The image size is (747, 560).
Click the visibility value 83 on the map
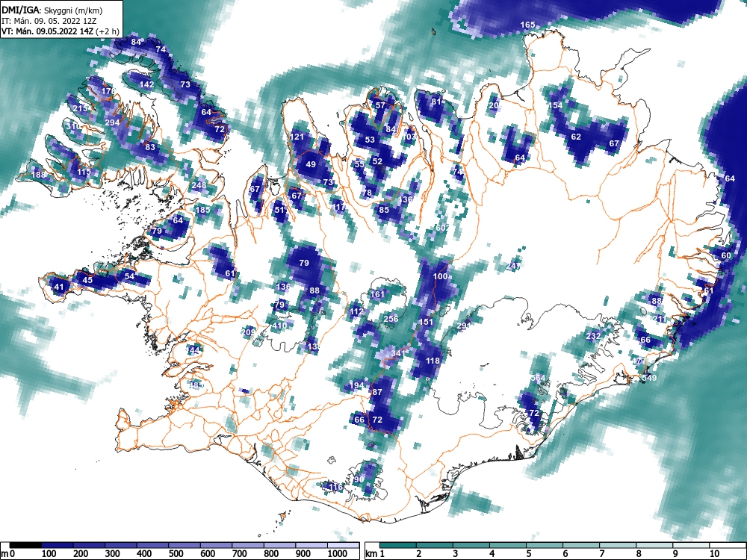[150, 146]
